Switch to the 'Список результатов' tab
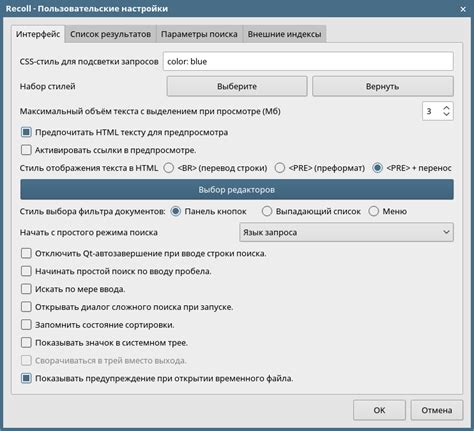The width and height of the screenshot is (474, 431). click(x=110, y=34)
